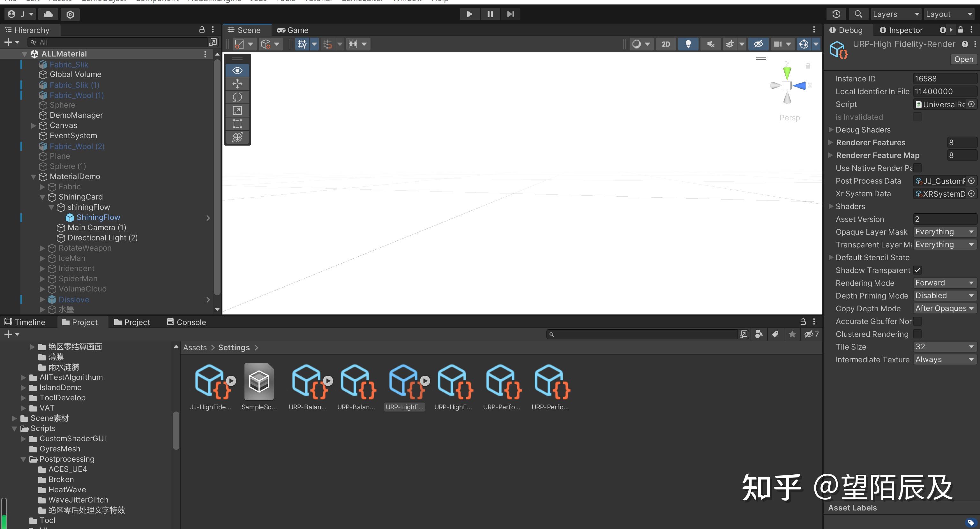
Task: Click the undo history icon in top-right toolbar
Action: point(836,14)
